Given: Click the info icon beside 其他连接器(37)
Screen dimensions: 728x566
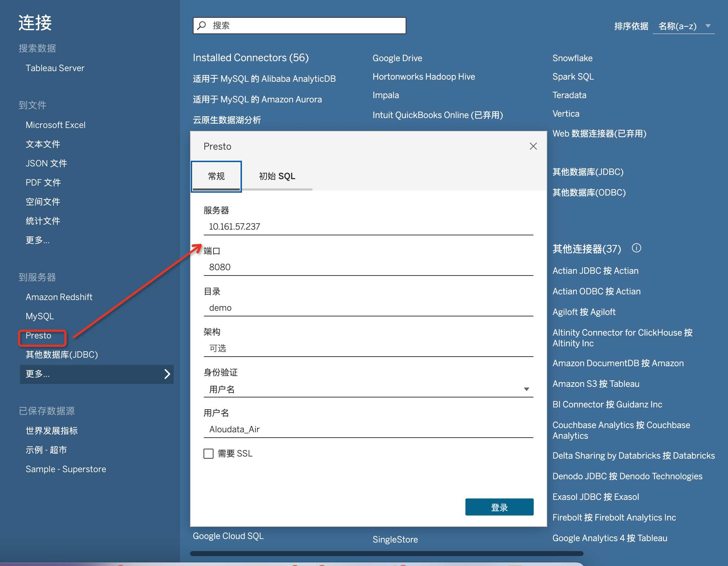Looking at the screenshot, I should 636,248.
